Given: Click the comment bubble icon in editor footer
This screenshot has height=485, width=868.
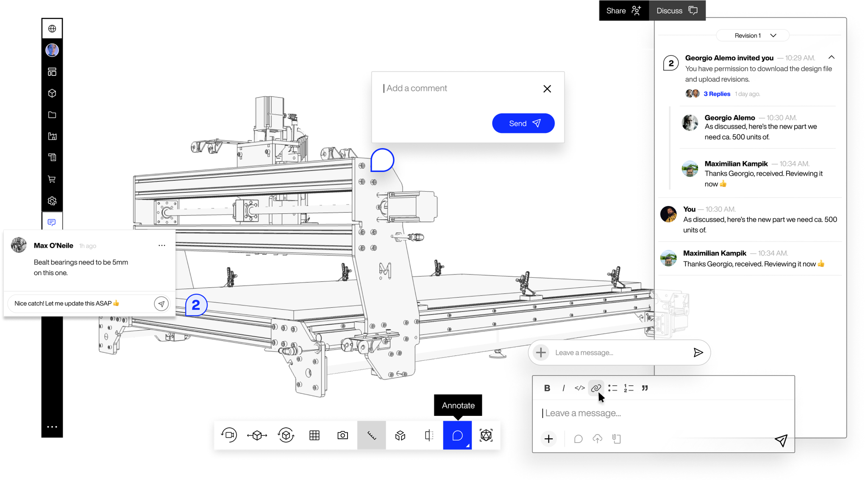Looking at the screenshot, I should pos(578,439).
